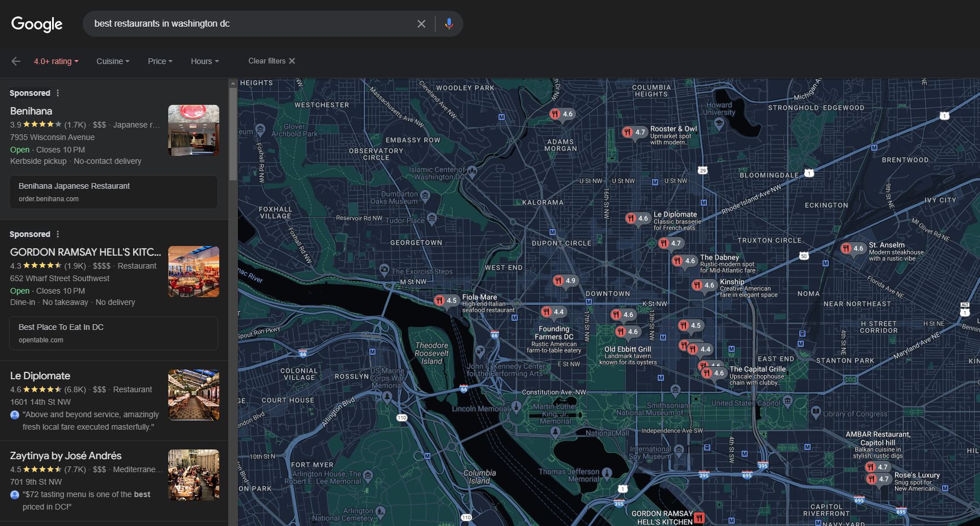Screen dimensions: 980x526
Task: Click the Le Diplomate restaurant photo
Action: [x=193, y=394]
